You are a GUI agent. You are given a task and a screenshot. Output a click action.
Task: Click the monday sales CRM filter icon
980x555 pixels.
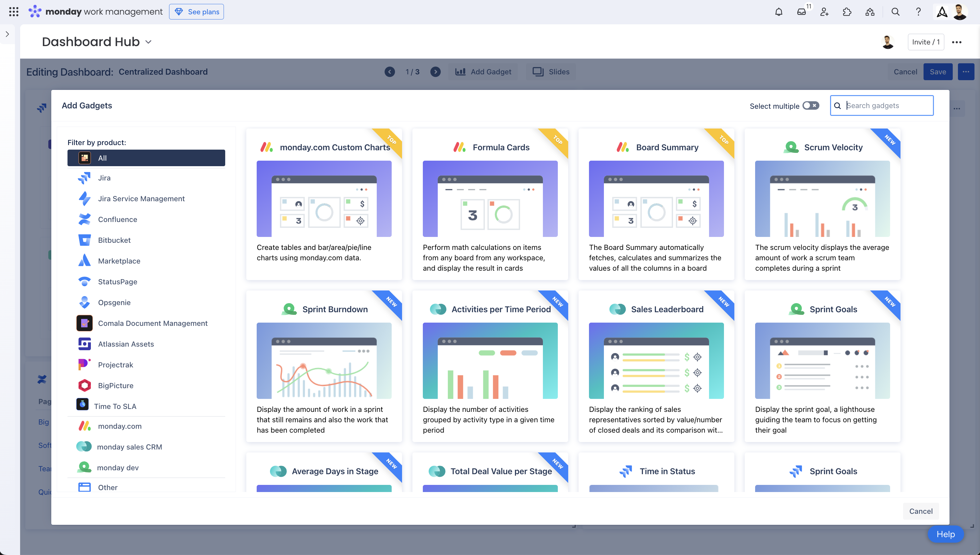click(84, 447)
